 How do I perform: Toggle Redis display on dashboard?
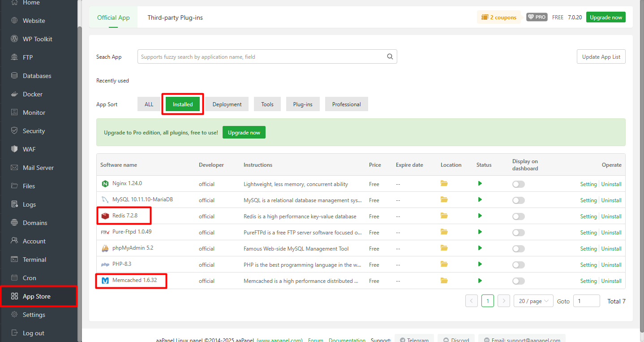click(x=518, y=216)
